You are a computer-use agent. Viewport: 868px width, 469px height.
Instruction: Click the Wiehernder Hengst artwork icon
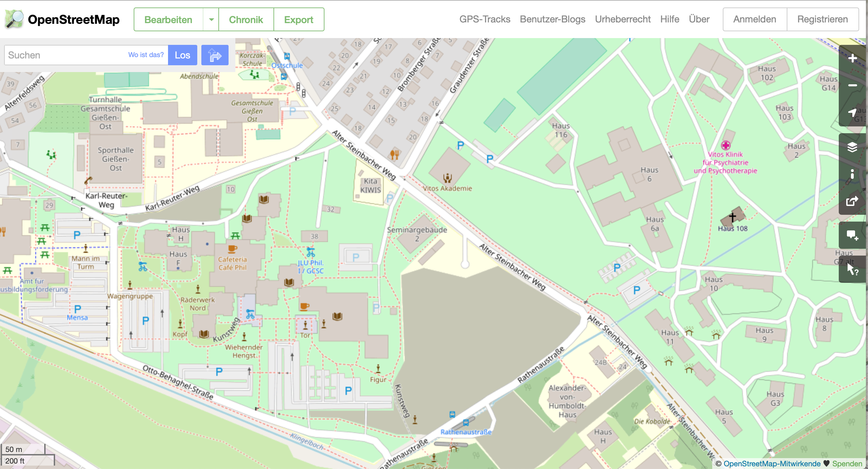click(244, 337)
